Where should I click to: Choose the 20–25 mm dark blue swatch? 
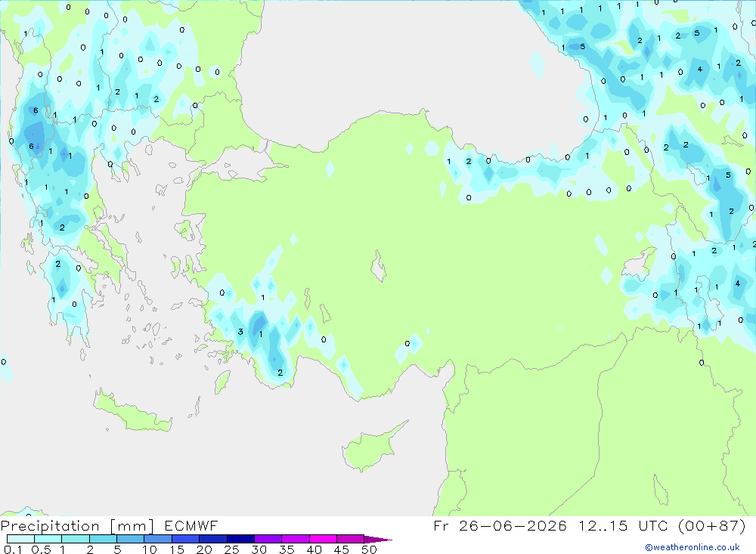[213, 539]
